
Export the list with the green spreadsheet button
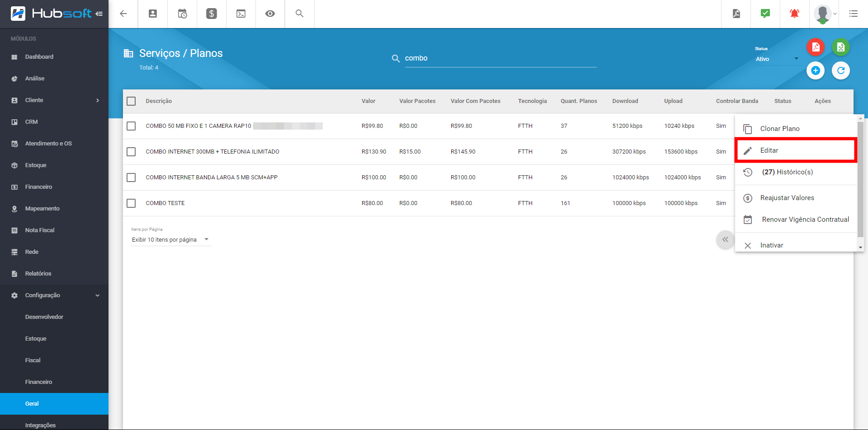(x=841, y=47)
